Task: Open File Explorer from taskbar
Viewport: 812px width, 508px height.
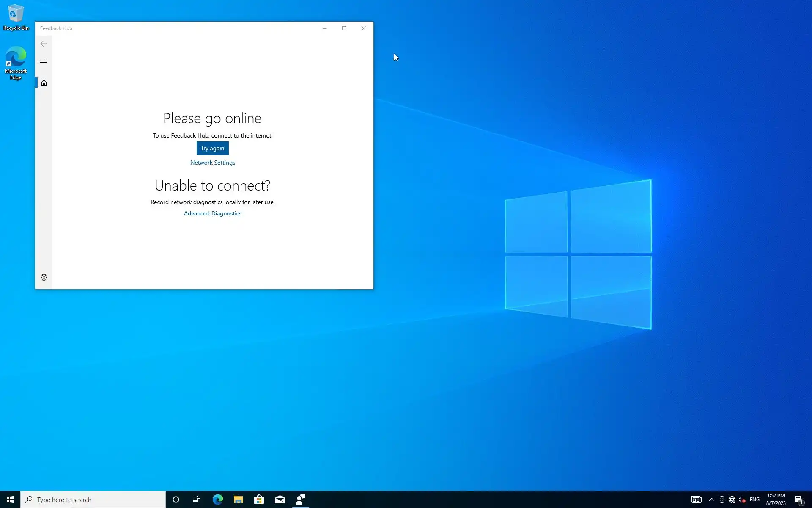Action: click(238, 500)
